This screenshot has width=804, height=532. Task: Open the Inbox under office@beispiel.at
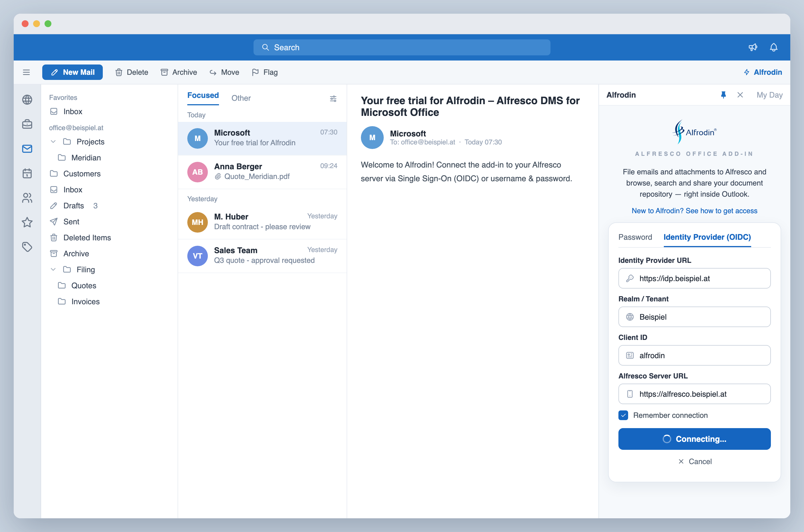pyautogui.click(x=109, y=190)
